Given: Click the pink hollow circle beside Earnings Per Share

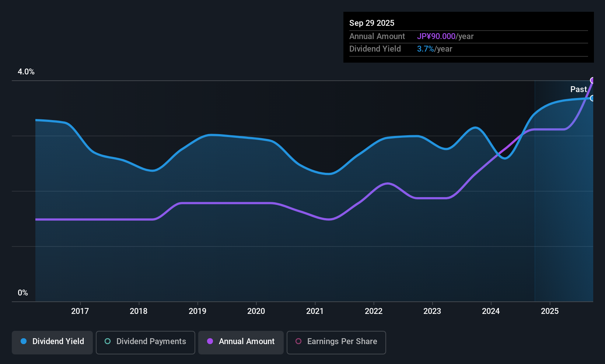Looking at the screenshot, I should (298, 341).
